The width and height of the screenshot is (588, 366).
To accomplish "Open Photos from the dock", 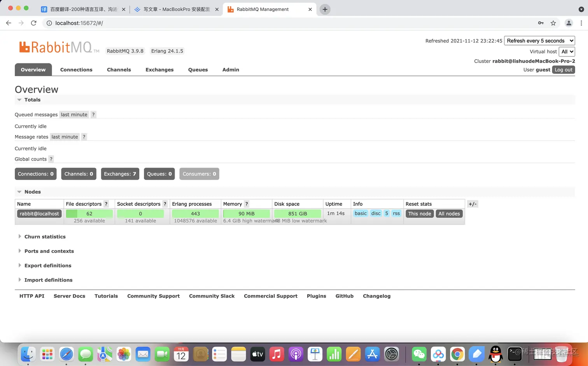I will click(124, 354).
